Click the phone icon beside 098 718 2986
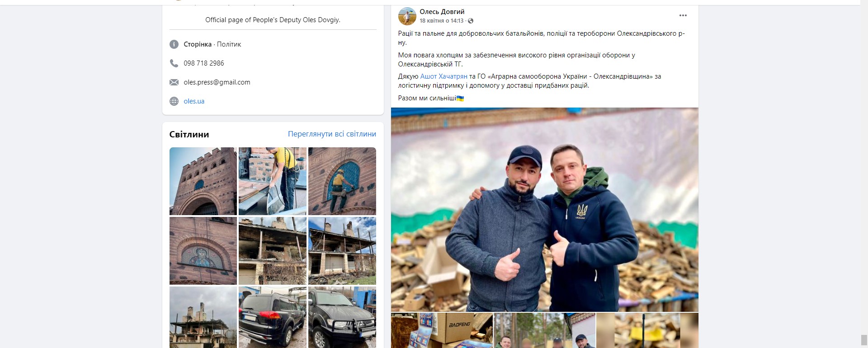This screenshot has height=348, width=868. click(174, 63)
